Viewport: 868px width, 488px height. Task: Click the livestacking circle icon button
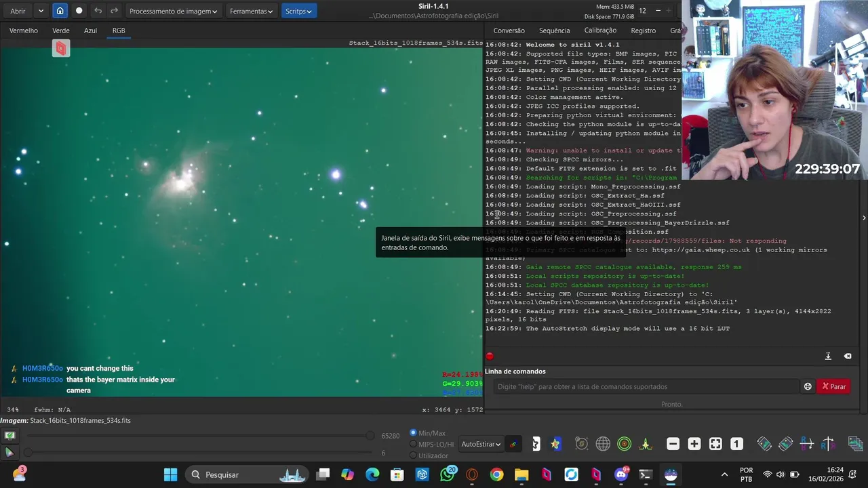79,11
